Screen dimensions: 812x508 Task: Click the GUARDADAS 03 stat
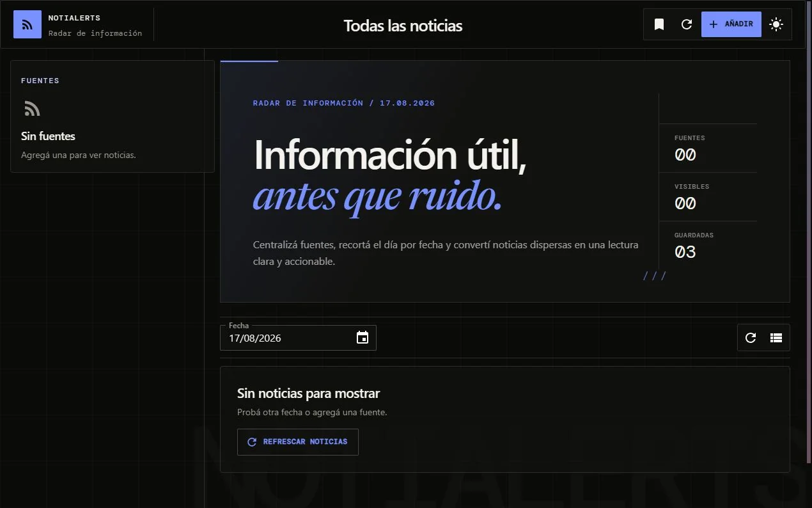tap(708, 245)
